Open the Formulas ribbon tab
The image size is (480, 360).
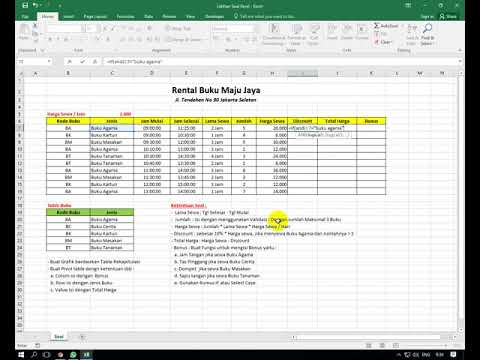tap(125, 16)
